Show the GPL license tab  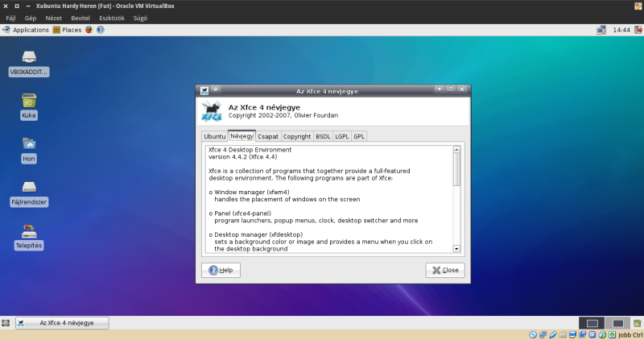tap(359, 136)
